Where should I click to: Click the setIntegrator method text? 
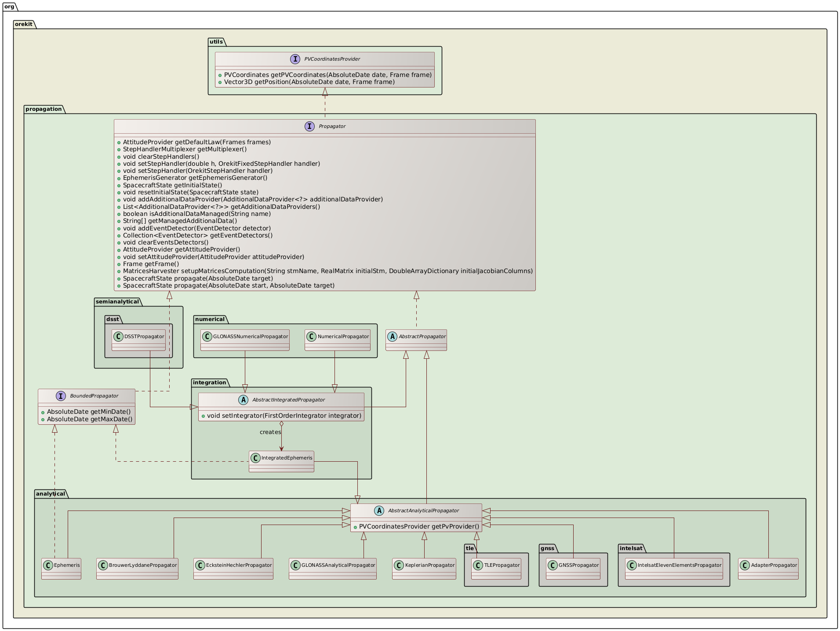coord(284,415)
